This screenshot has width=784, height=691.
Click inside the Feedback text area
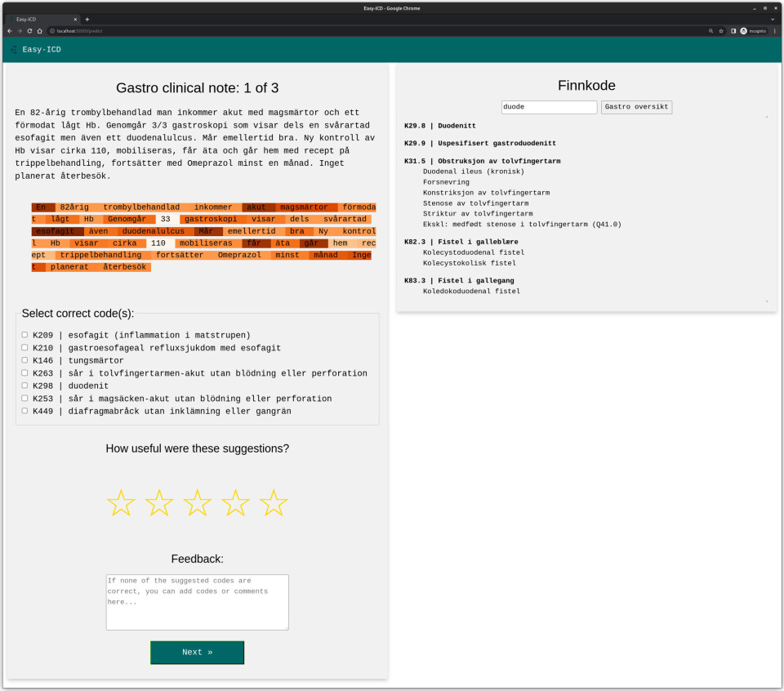(197, 602)
